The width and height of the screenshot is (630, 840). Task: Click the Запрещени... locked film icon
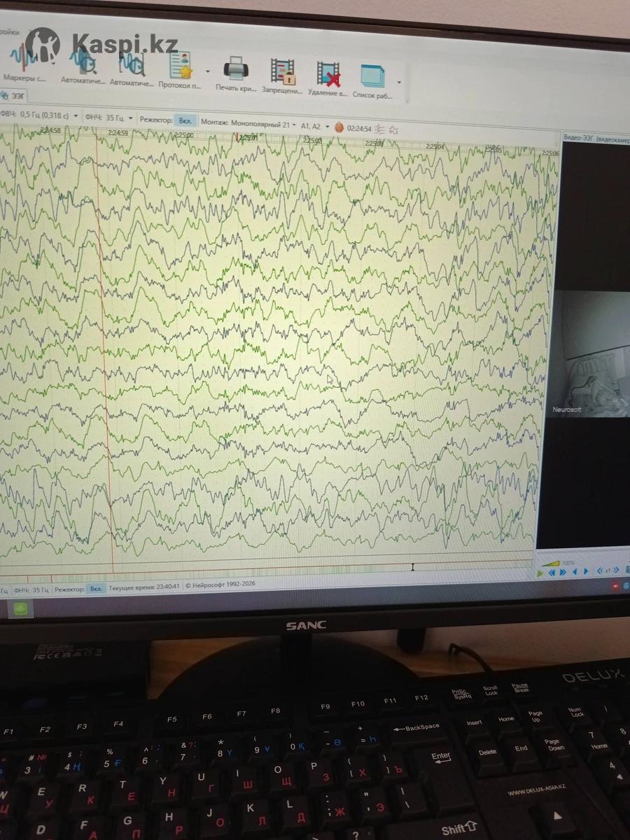282,73
